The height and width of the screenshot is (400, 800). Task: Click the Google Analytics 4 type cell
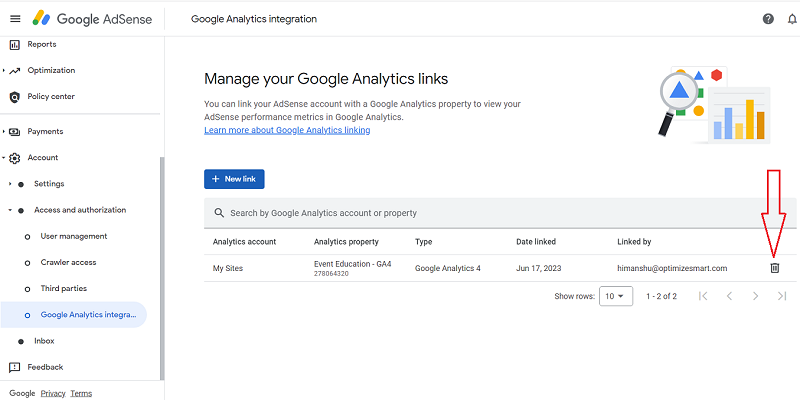coord(447,268)
